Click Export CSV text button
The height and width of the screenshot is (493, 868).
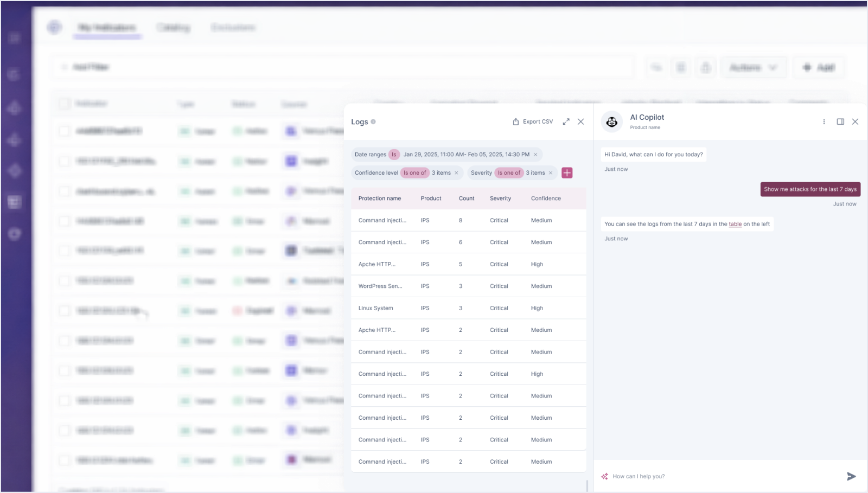538,121
